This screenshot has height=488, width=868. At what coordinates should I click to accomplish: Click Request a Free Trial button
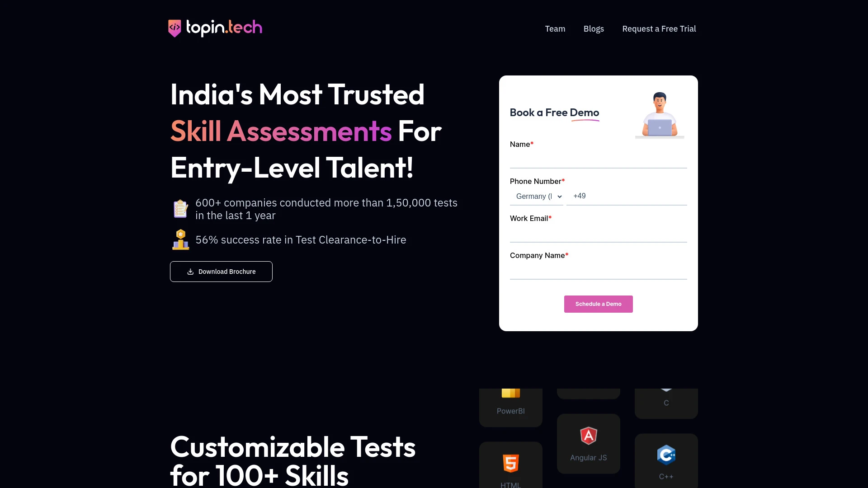tap(659, 28)
